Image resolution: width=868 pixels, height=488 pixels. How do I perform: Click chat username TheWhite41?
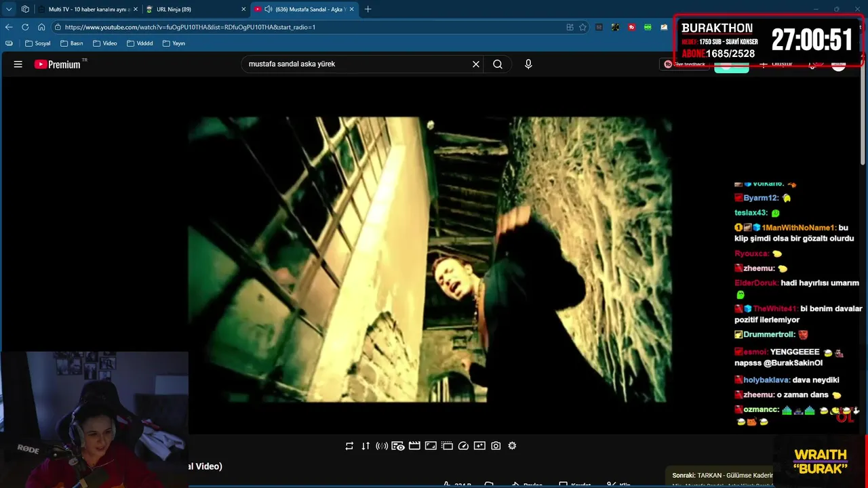click(775, 308)
